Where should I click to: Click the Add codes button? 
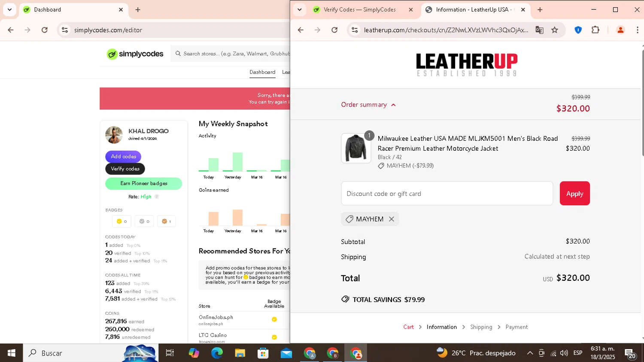pos(123,156)
